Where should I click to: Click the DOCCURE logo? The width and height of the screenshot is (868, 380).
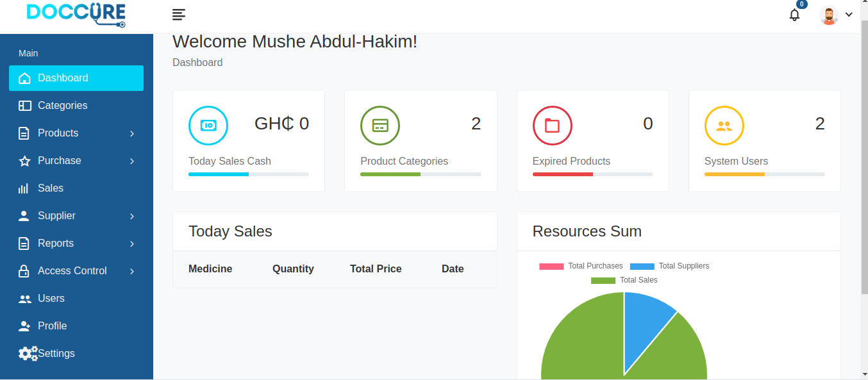tap(76, 15)
